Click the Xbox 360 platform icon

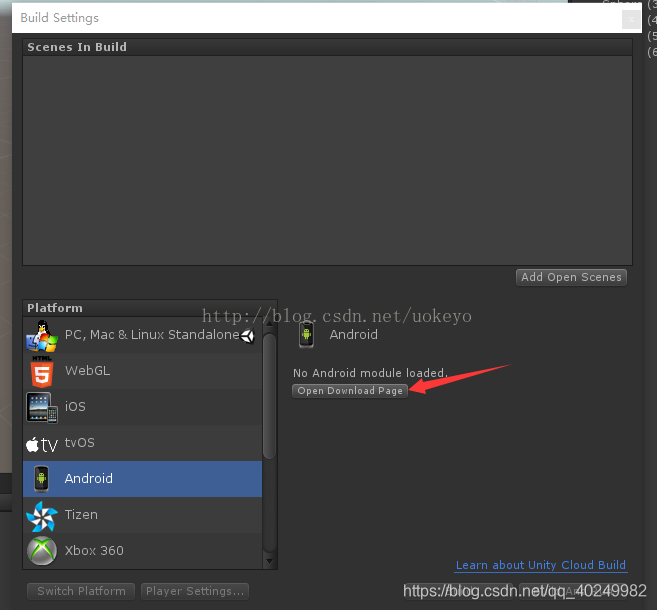41,551
